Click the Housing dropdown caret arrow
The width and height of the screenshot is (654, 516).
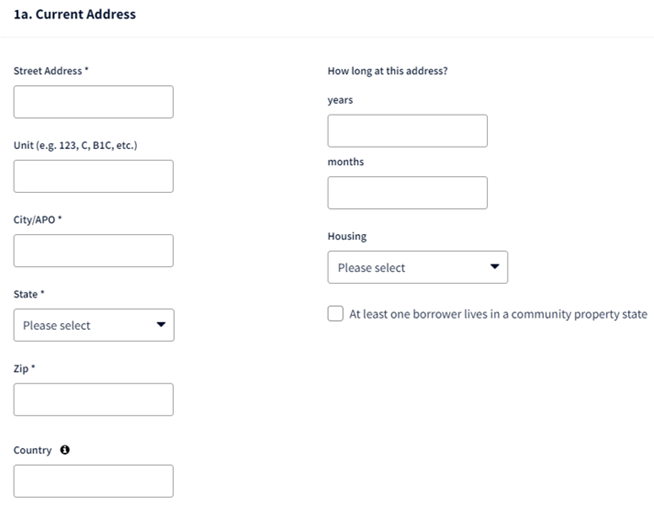click(495, 267)
